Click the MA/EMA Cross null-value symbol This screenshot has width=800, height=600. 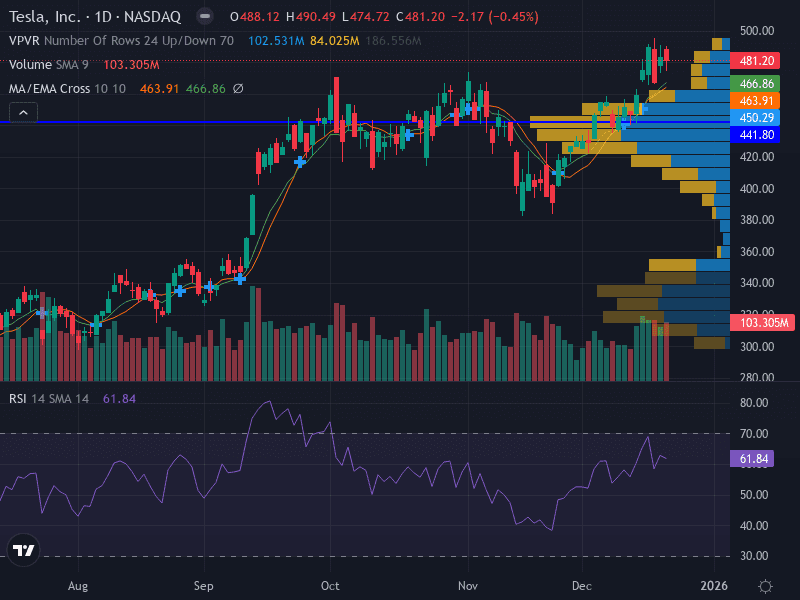[x=238, y=89]
